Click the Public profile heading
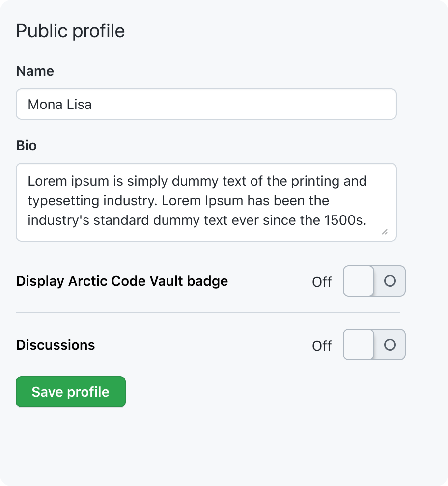Viewport: 448px width, 486px height. 70,31
